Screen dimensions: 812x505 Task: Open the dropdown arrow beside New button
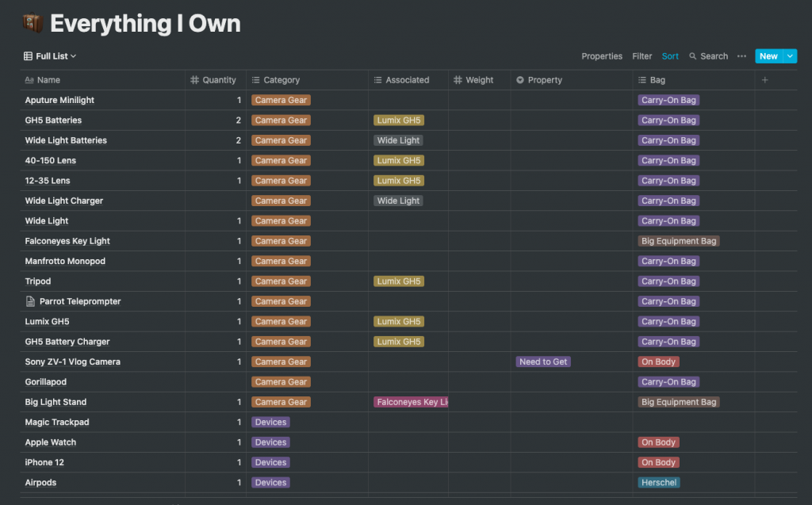click(790, 56)
